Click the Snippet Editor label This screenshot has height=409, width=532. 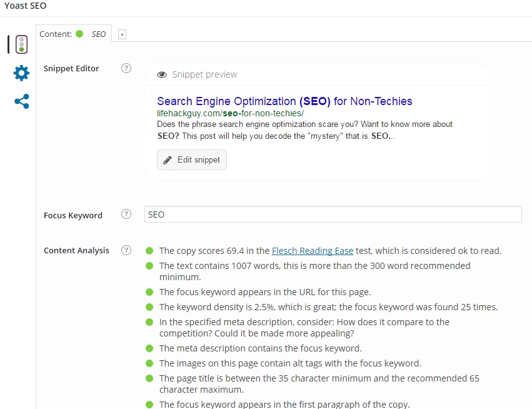(x=71, y=69)
